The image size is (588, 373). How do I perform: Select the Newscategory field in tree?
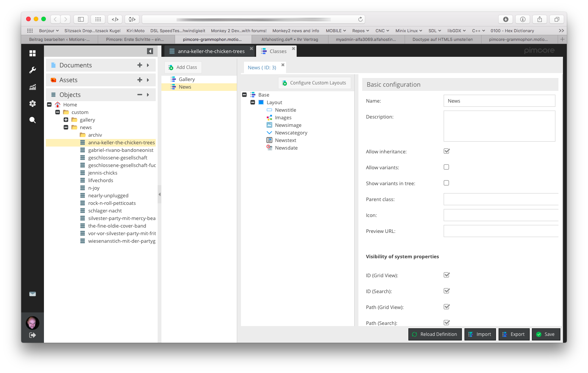pyautogui.click(x=291, y=133)
